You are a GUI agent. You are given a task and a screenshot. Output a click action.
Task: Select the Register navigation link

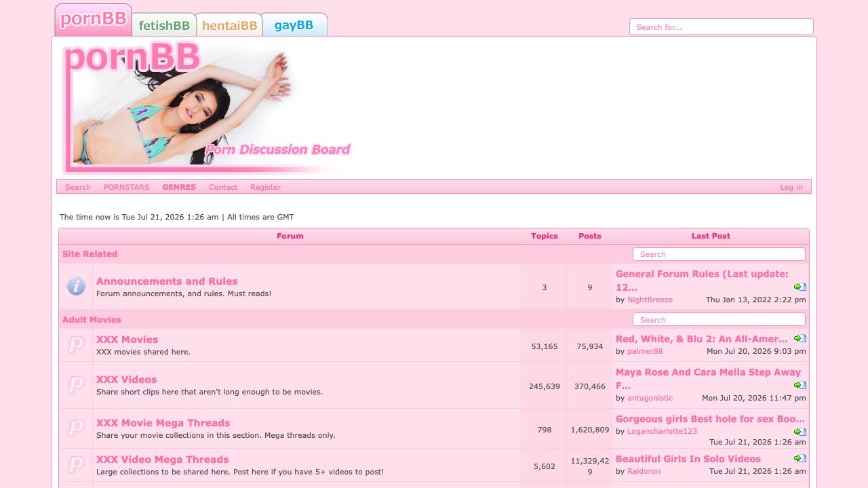pos(265,187)
